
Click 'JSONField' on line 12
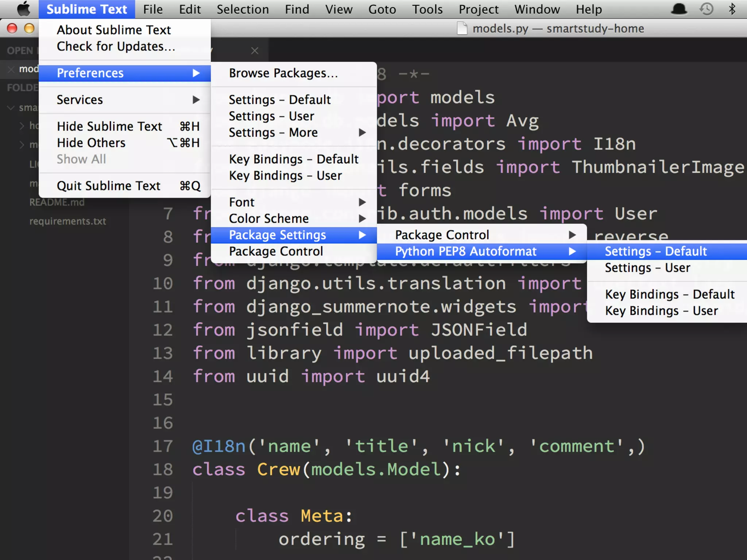(x=479, y=330)
